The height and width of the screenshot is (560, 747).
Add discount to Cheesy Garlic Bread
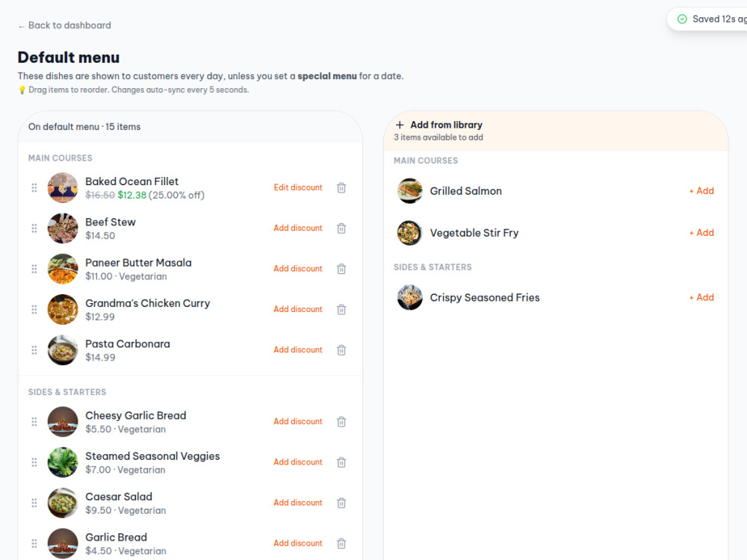click(298, 421)
